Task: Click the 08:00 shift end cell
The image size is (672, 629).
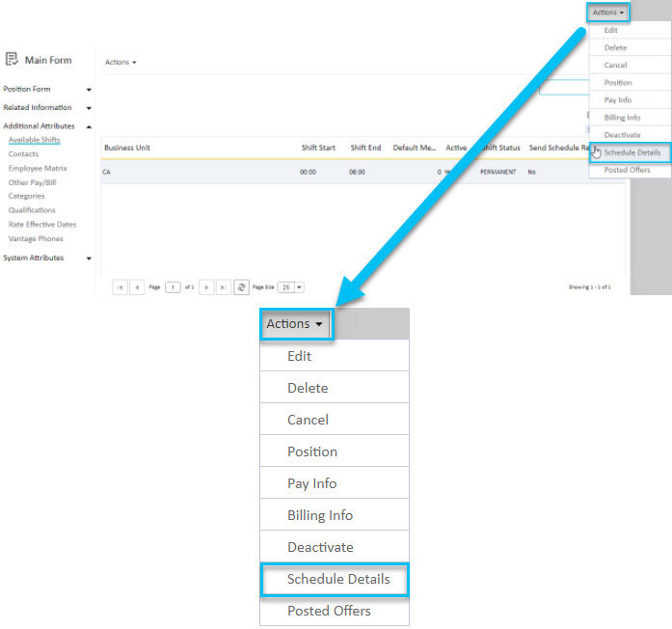Action: click(x=357, y=172)
